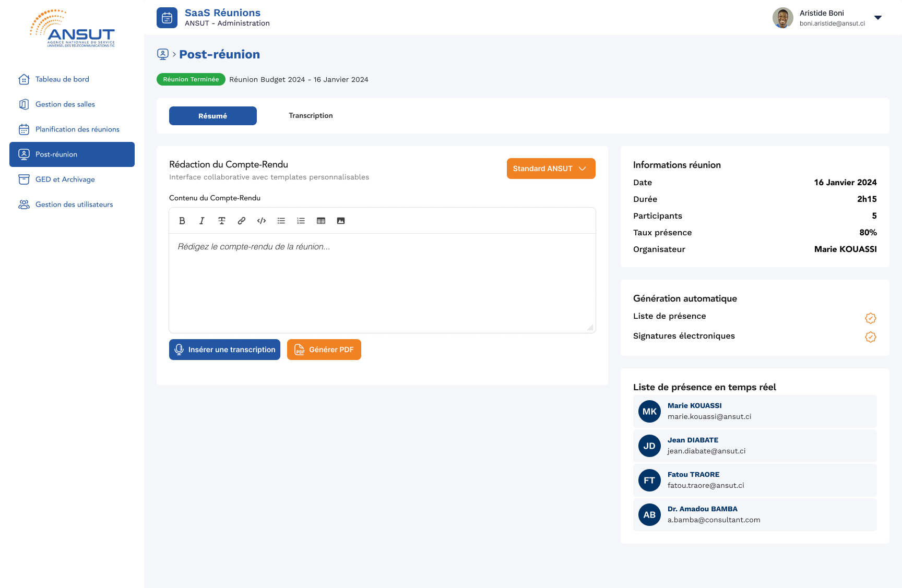
Task: Switch to the Résumé tab
Action: coord(213,116)
